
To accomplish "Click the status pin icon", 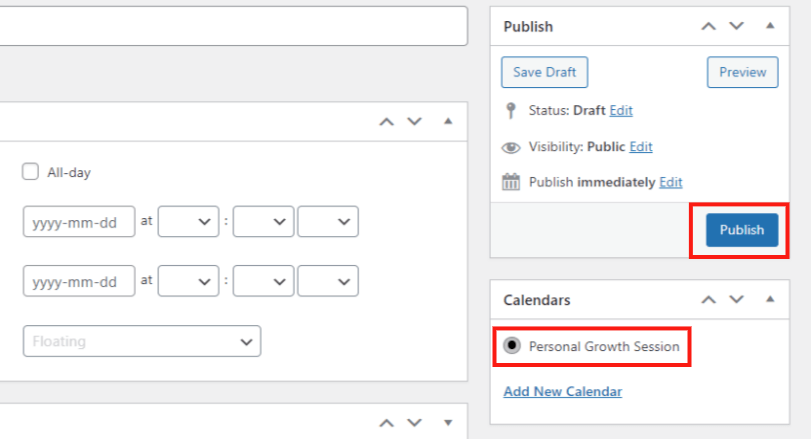I will tap(510, 111).
